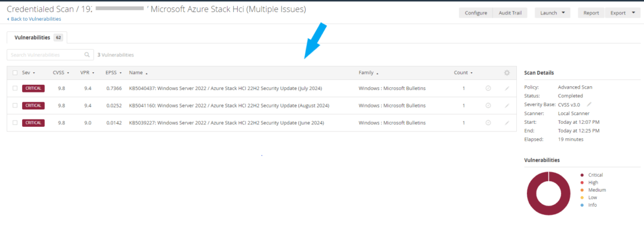Viewport: 644px width, 252px height.
Task: Sort by the CVSS column
Action: click(61, 73)
